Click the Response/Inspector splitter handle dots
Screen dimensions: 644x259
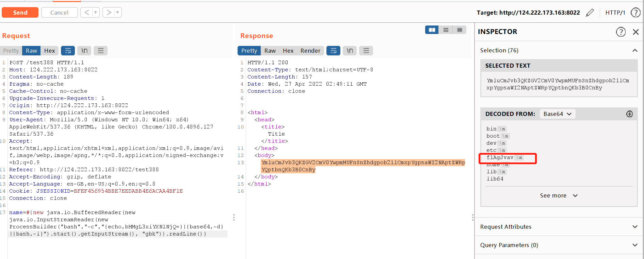coord(473,217)
